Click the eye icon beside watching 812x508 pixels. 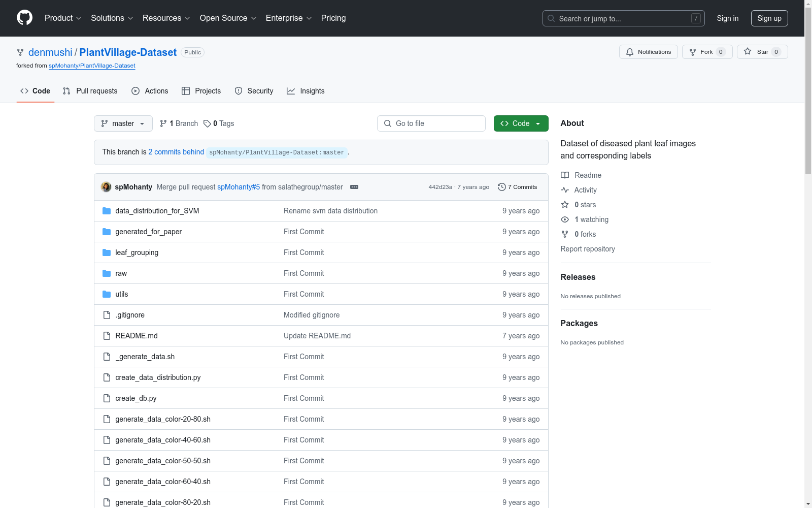click(565, 219)
